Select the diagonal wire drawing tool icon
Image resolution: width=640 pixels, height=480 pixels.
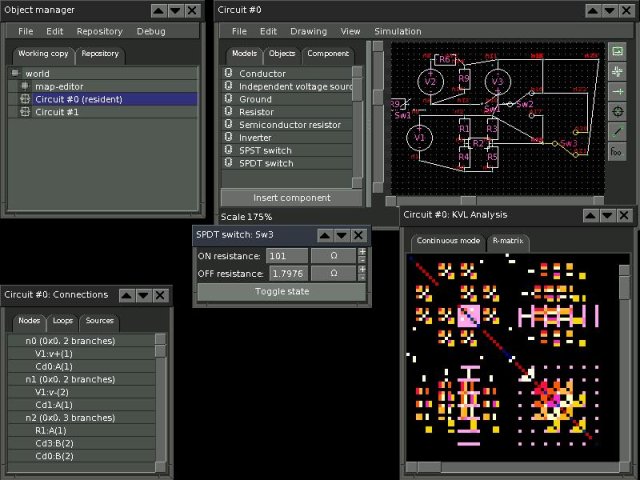(x=617, y=131)
